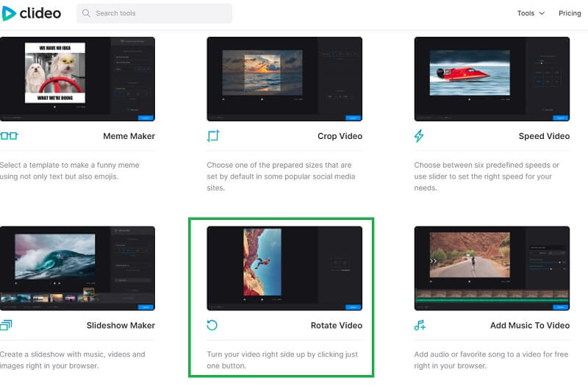The width and height of the screenshot is (588, 389).
Task: Select the Slideshow Maker wave thumbnail
Action: [77, 268]
